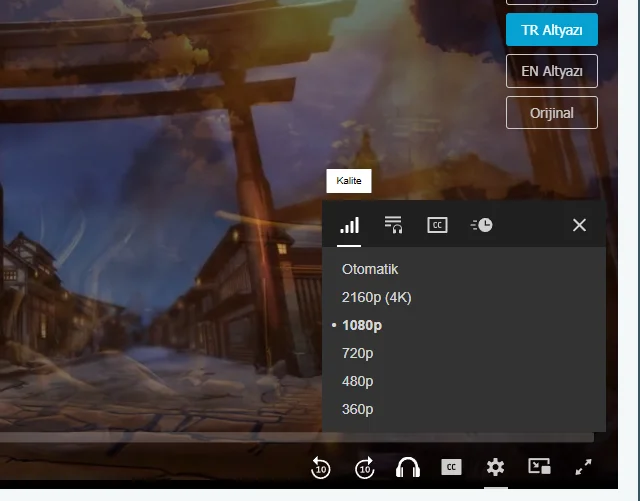This screenshot has height=501, width=640.
Task: Rewind 10 seconds
Action: coord(320,468)
